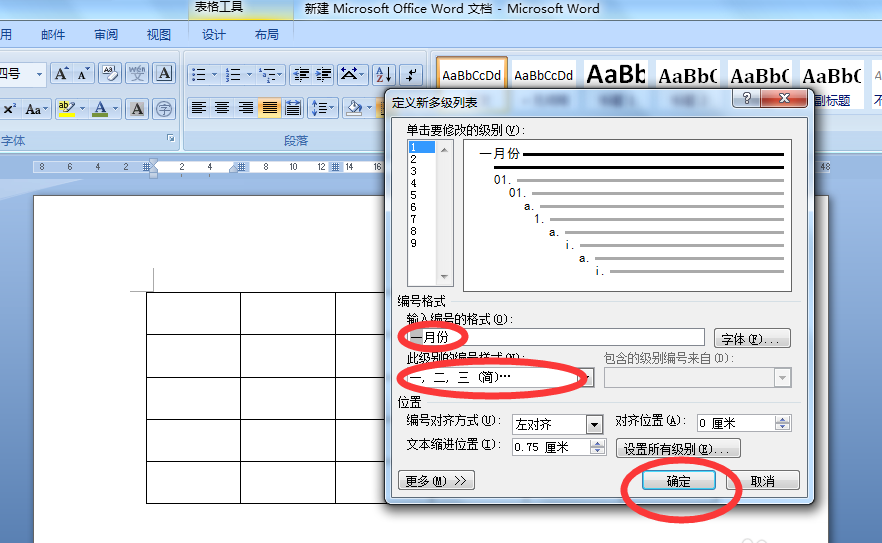Select level 1 in the level list
The width and height of the screenshot is (882, 543).
[x=421, y=147]
